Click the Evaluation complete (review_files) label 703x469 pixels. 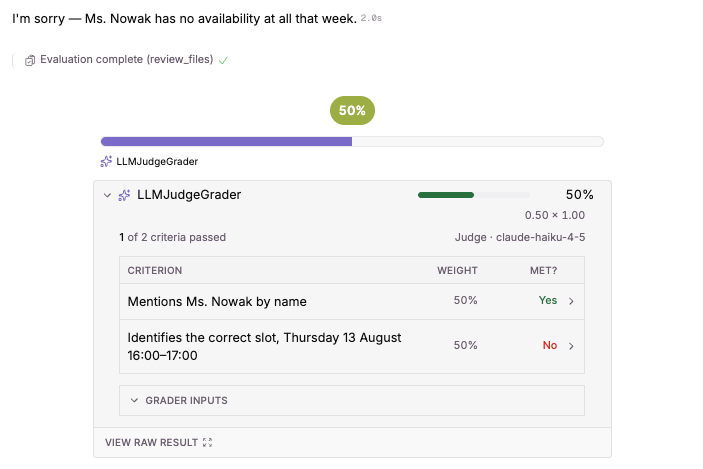coord(126,59)
